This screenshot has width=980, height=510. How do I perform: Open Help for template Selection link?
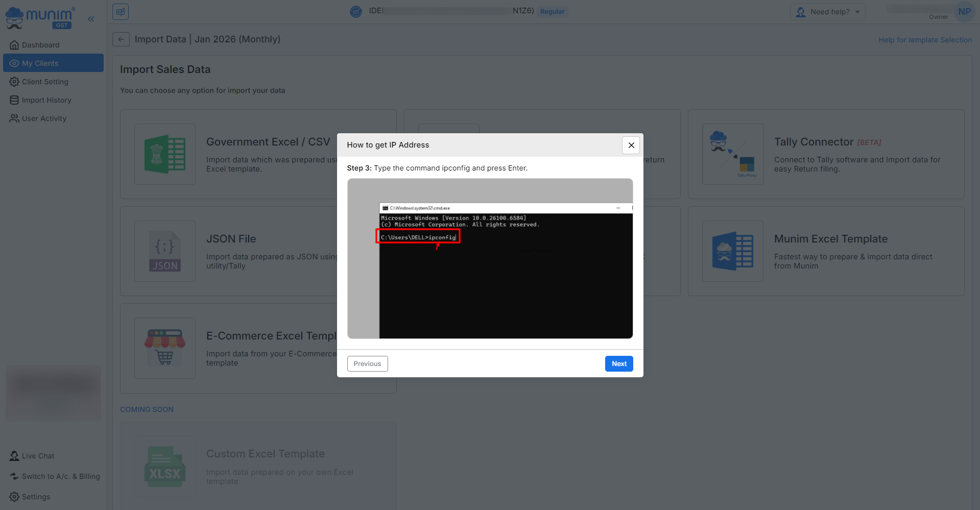point(925,40)
